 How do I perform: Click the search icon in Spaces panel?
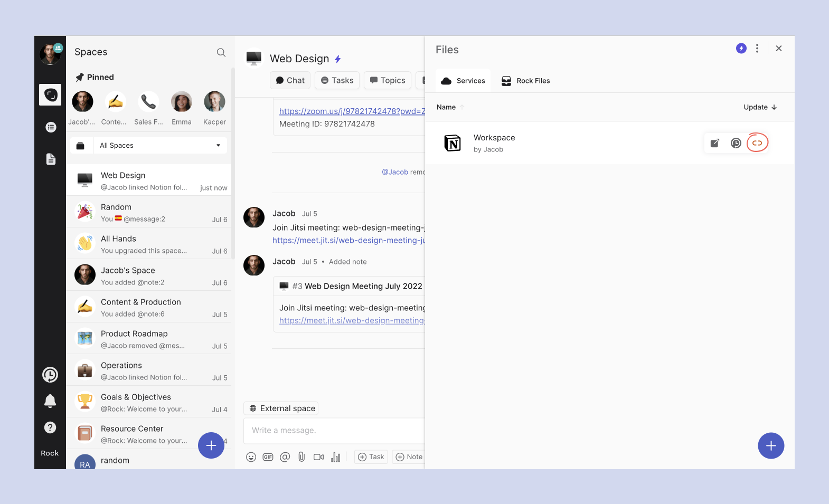(x=221, y=52)
